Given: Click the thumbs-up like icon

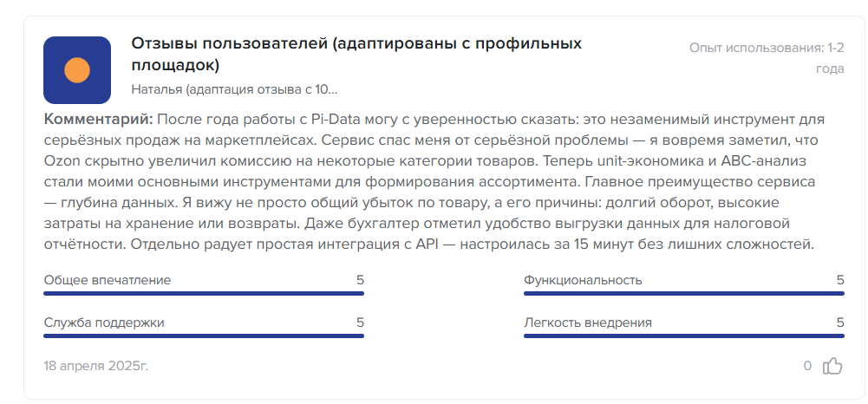Looking at the screenshot, I should [832, 366].
